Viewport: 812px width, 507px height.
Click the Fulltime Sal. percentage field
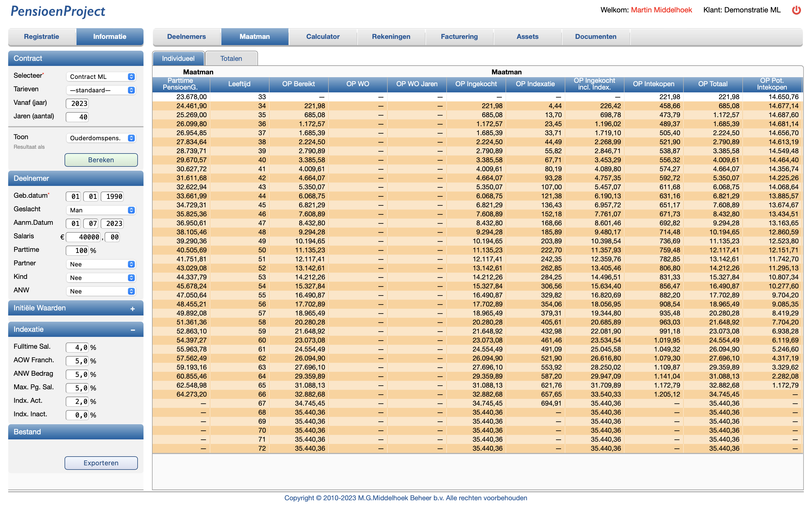pos(78,348)
